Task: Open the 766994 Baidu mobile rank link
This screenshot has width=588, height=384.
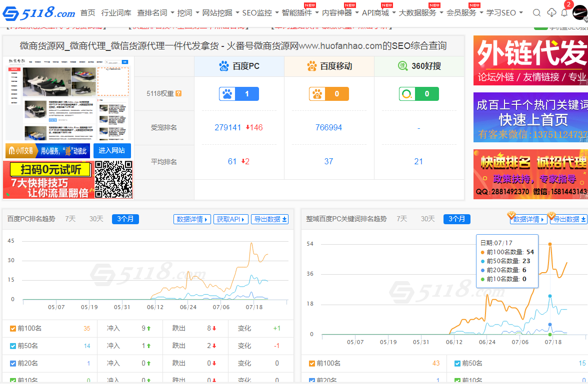Action: coord(329,127)
